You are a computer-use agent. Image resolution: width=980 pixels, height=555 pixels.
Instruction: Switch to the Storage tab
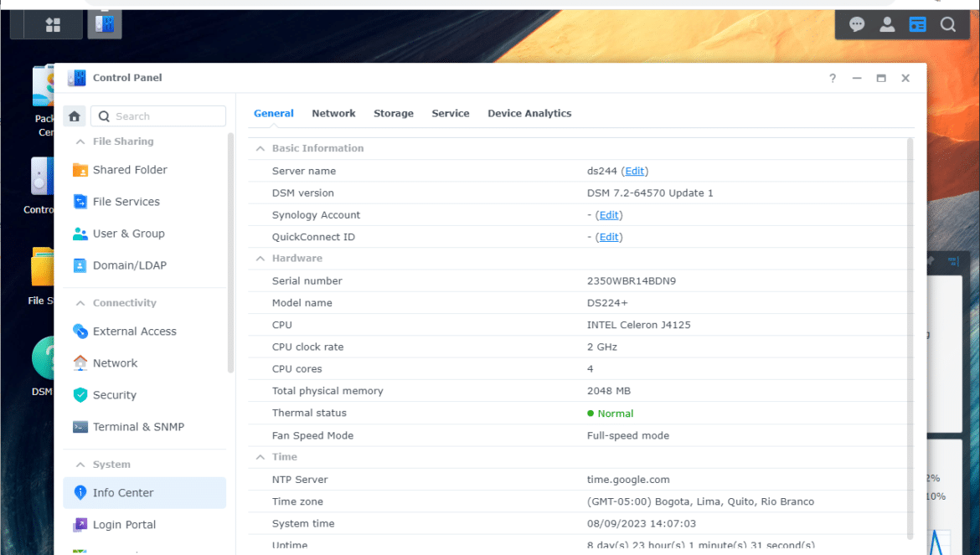pyautogui.click(x=394, y=114)
